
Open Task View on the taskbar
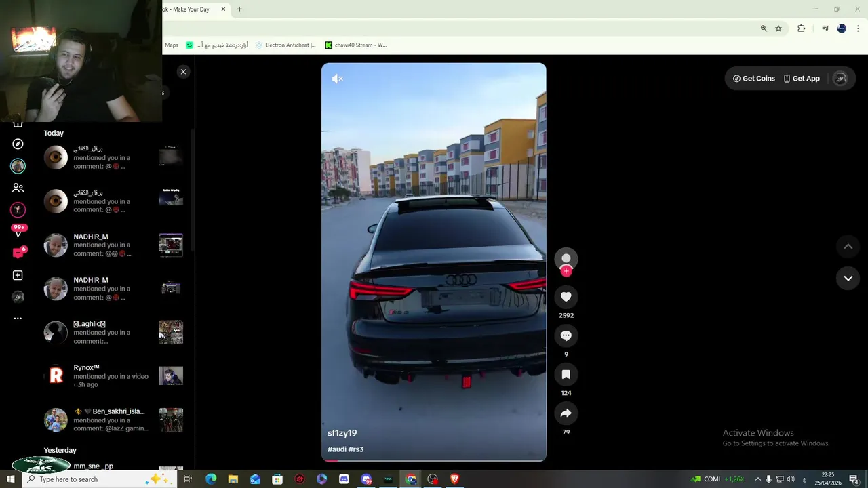tap(188, 479)
